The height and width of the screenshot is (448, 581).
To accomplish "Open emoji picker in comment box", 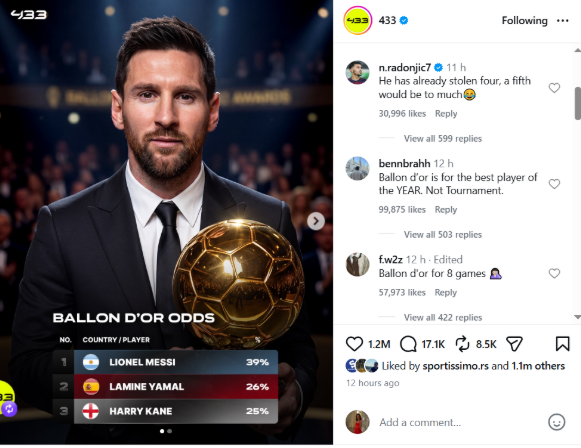I will [x=556, y=422].
